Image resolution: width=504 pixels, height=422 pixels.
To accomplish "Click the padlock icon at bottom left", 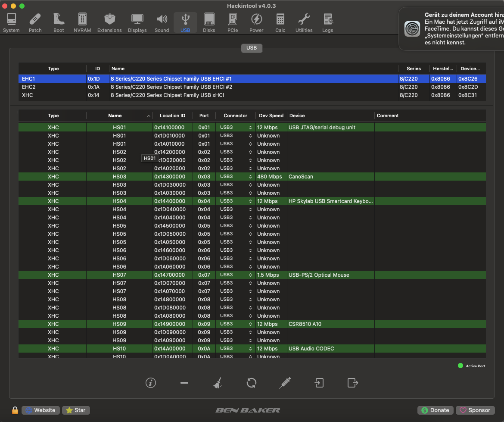I will (15, 410).
